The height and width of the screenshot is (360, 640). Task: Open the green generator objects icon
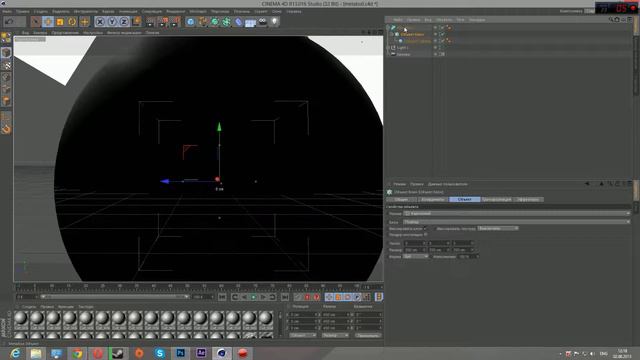(x=215, y=21)
